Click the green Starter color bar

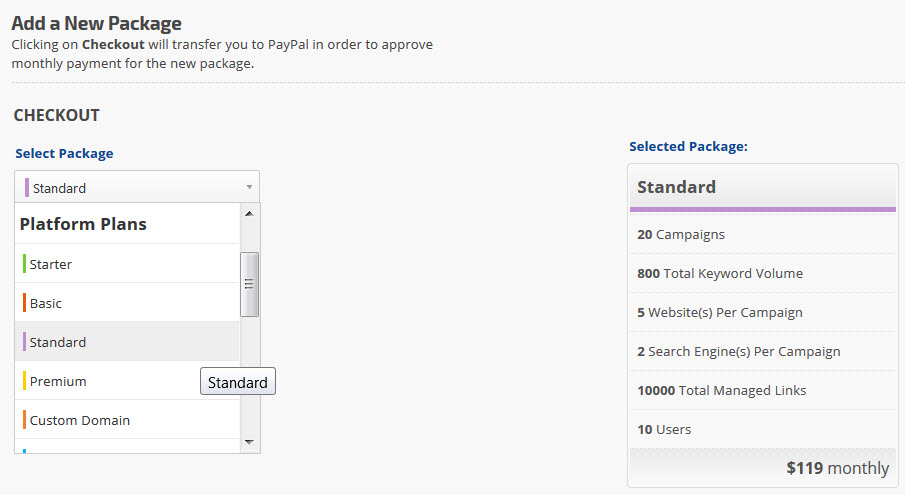[x=24, y=264]
